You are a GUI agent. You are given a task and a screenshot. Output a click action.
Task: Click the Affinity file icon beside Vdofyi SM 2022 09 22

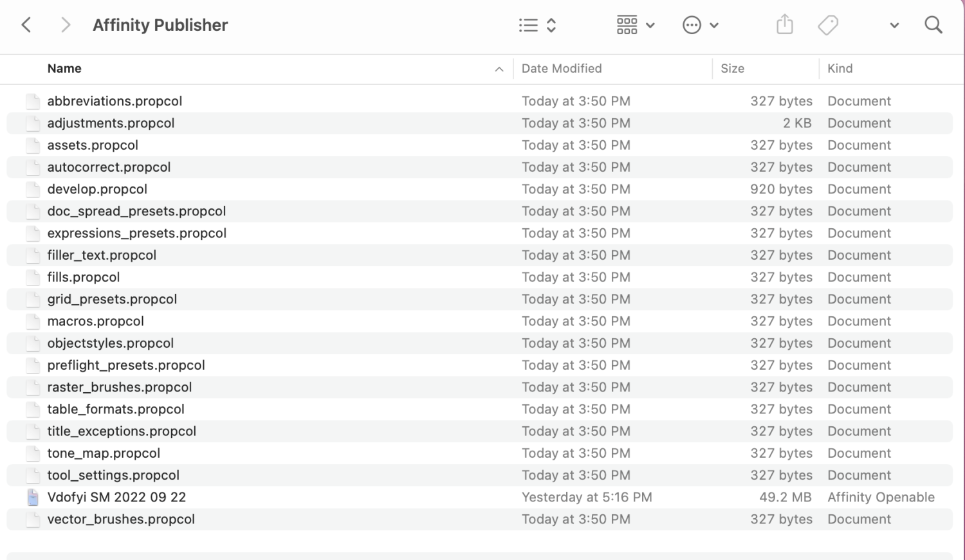(x=33, y=496)
